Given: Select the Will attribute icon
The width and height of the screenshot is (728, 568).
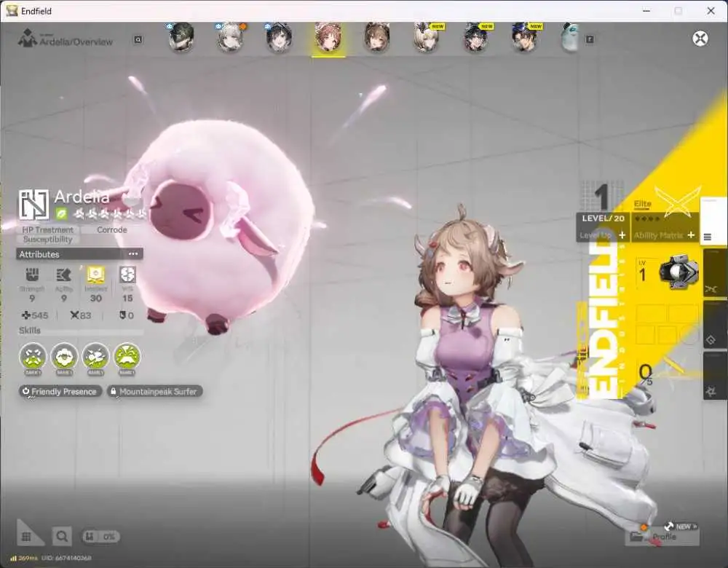Looking at the screenshot, I should tap(127, 275).
